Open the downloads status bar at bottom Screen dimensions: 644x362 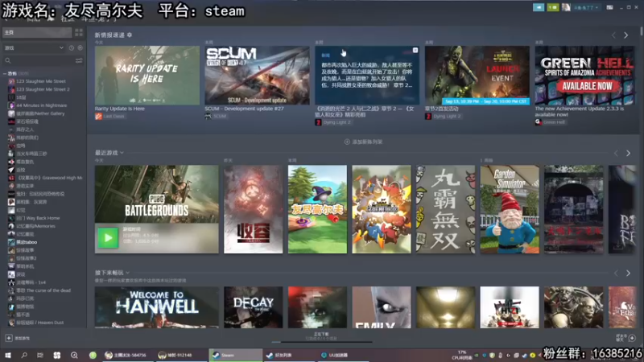coord(321,336)
